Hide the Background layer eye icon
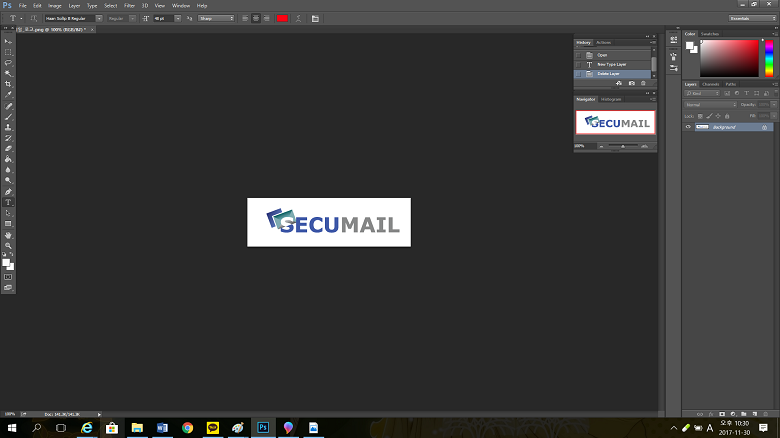780x438 pixels. pyautogui.click(x=688, y=127)
